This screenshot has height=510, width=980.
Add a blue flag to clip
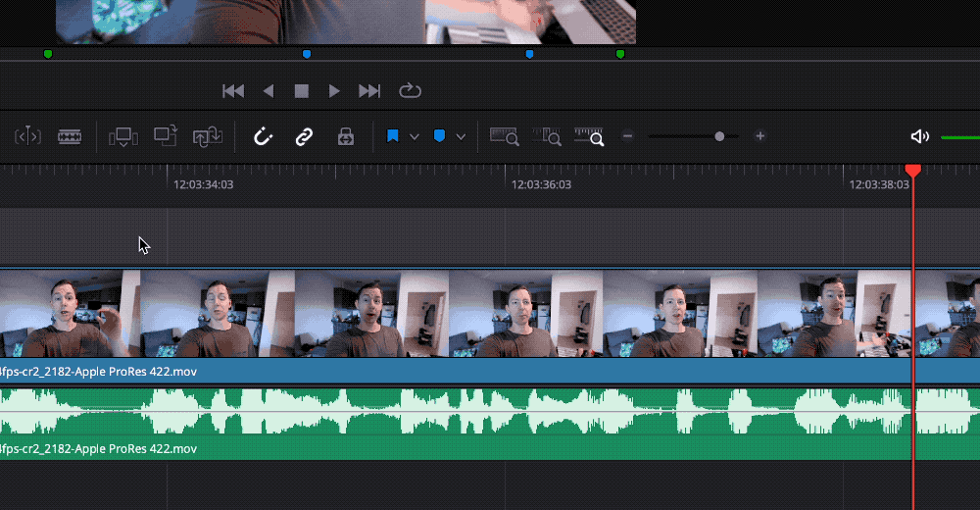coord(393,135)
